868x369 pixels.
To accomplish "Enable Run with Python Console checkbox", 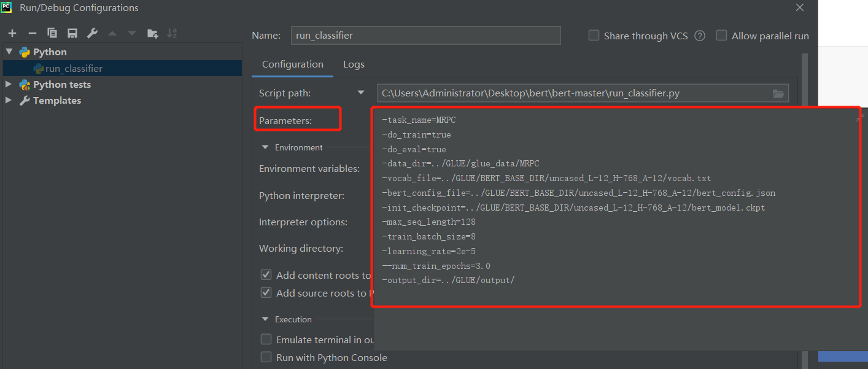I will coord(266,357).
